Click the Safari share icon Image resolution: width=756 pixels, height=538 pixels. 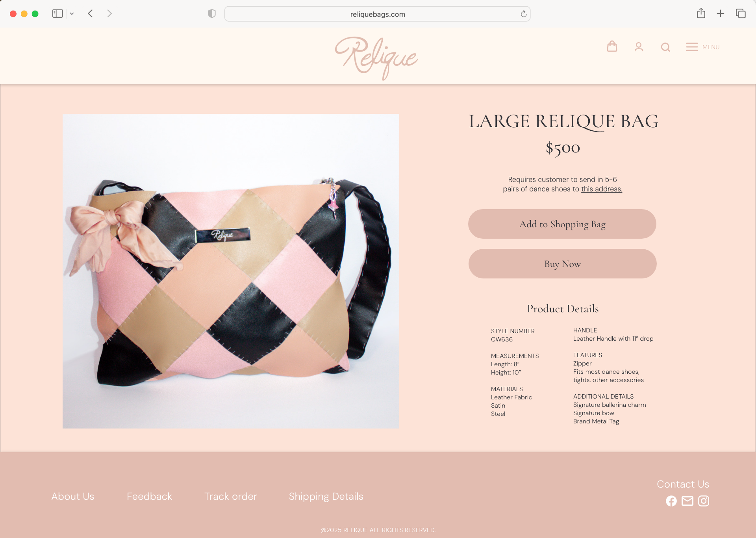(x=701, y=13)
